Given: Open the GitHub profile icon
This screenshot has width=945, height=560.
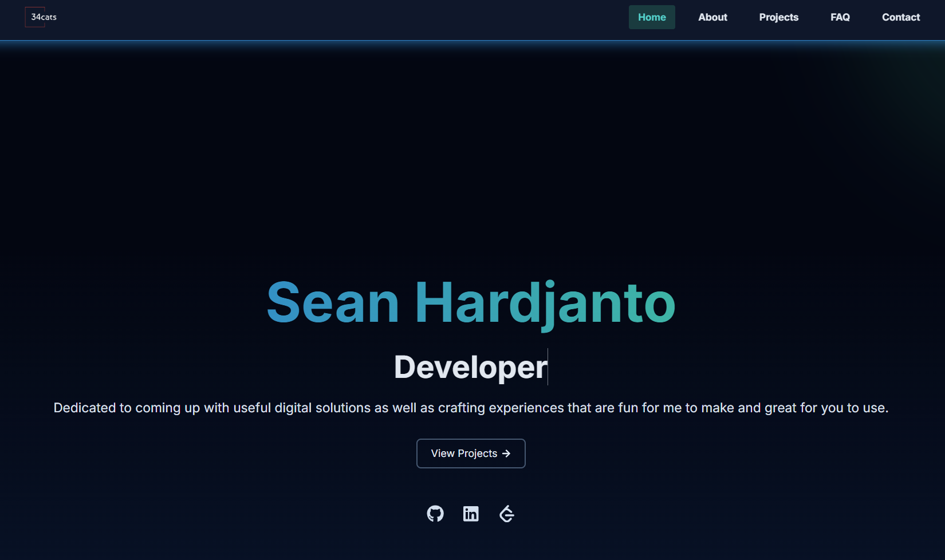Looking at the screenshot, I should [x=435, y=514].
